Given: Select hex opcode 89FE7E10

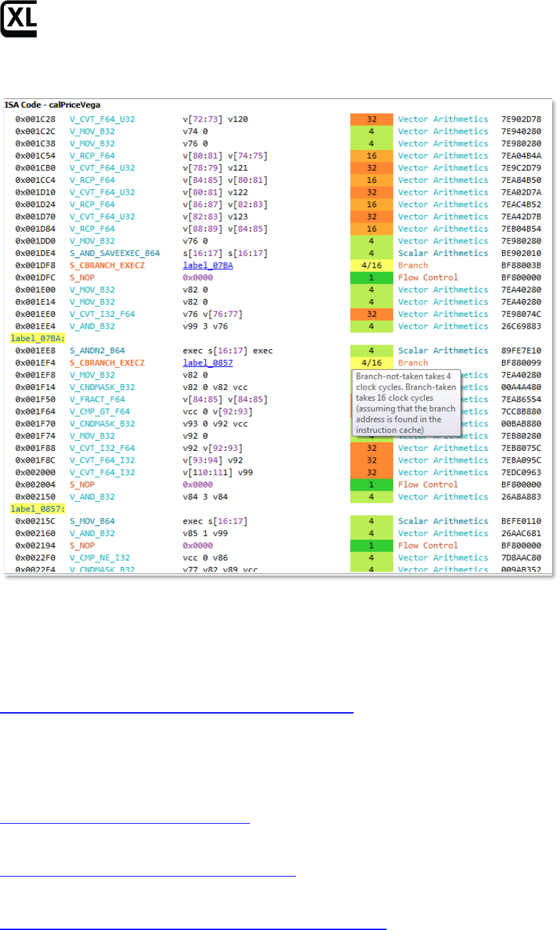Looking at the screenshot, I should (x=521, y=350).
